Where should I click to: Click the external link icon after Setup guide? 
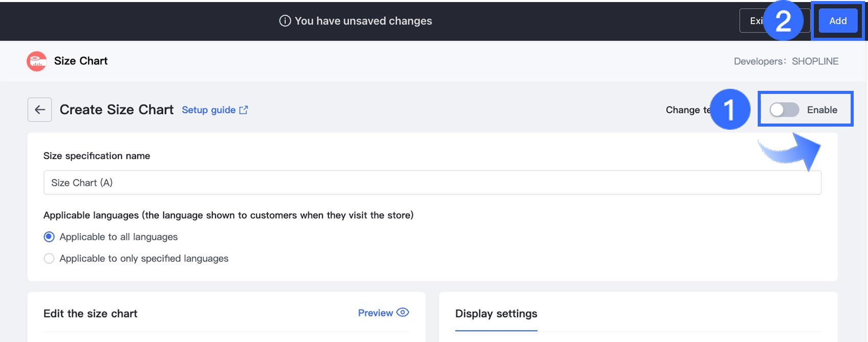tap(244, 110)
